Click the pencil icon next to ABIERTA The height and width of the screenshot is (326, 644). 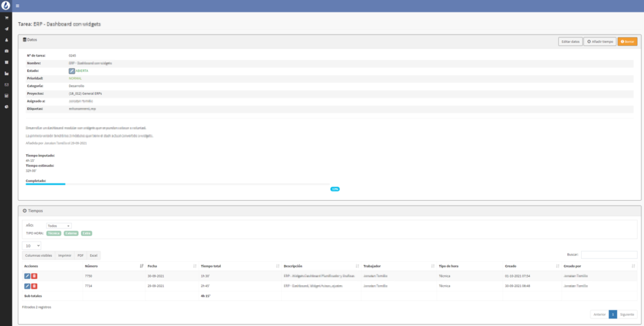tap(72, 71)
